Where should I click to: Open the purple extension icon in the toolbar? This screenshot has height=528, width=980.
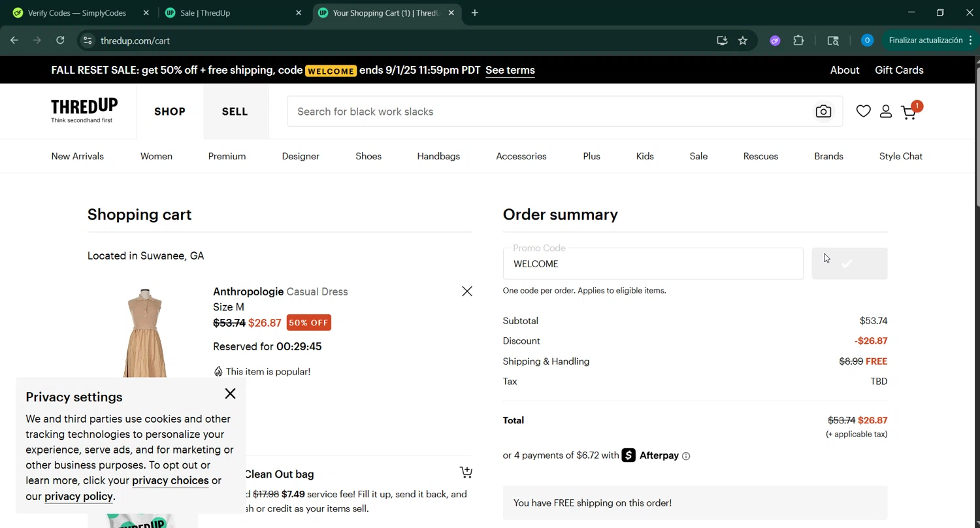pyautogui.click(x=775, y=41)
